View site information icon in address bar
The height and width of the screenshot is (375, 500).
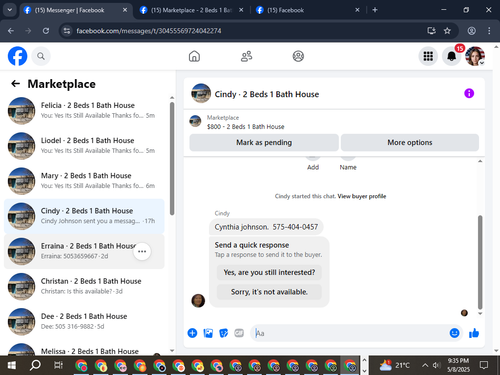(x=67, y=31)
